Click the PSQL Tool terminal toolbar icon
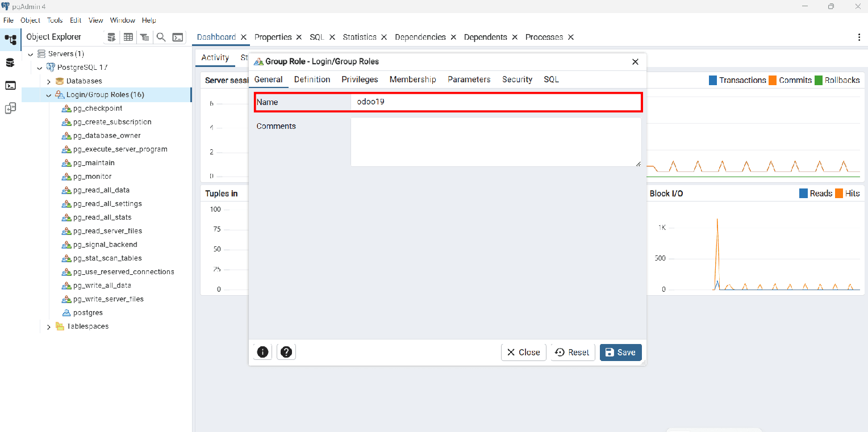This screenshot has width=868, height=432. coord(178,37)
